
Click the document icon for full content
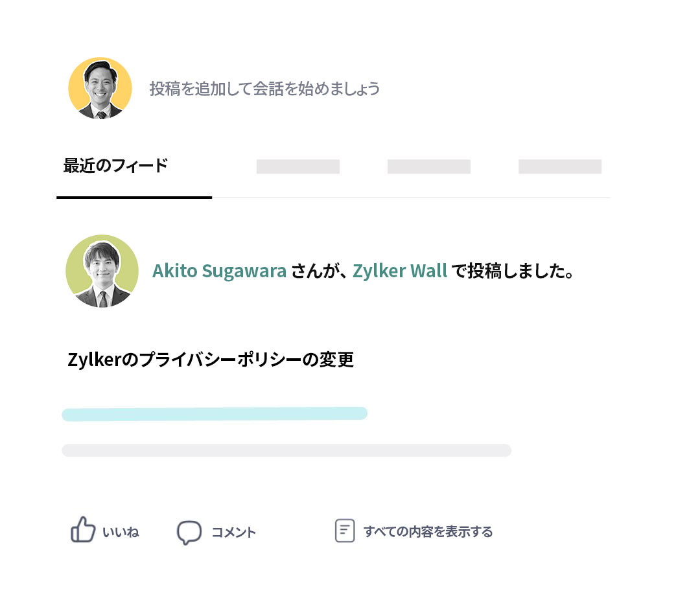[344, 531]
